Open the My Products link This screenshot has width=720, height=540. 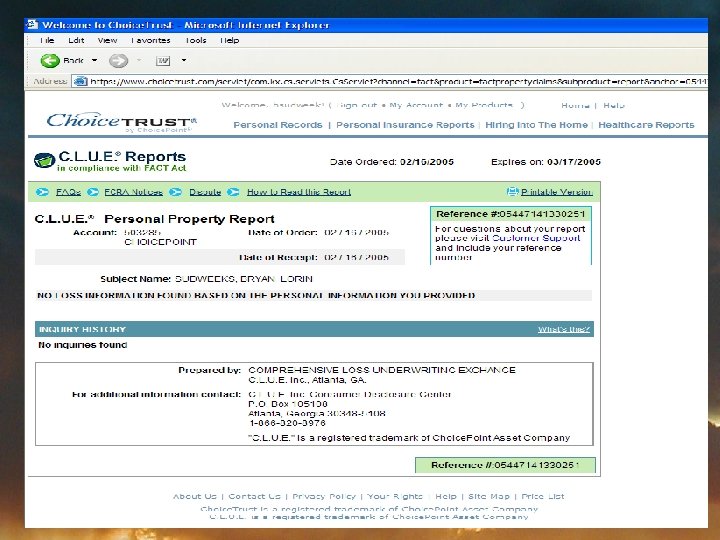pos(484,105)
